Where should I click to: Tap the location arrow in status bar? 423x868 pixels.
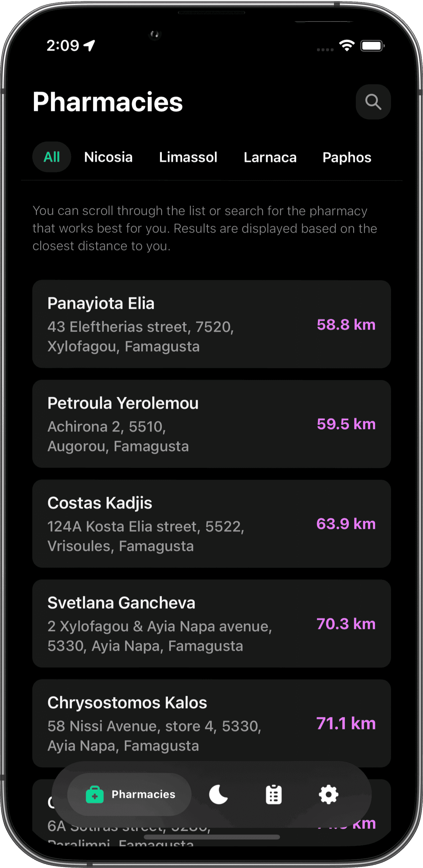[90, 45]
